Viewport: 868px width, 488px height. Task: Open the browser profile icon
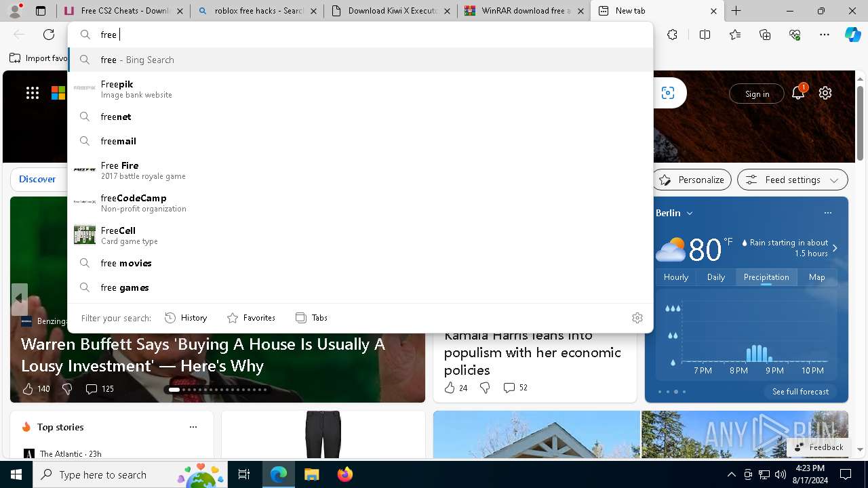point(15,11)
